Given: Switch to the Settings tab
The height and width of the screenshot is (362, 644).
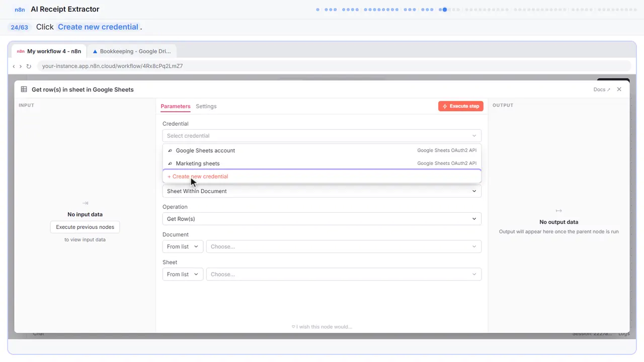Looking at the screenshot, I should pyautogui.click(x=206, y=106).
